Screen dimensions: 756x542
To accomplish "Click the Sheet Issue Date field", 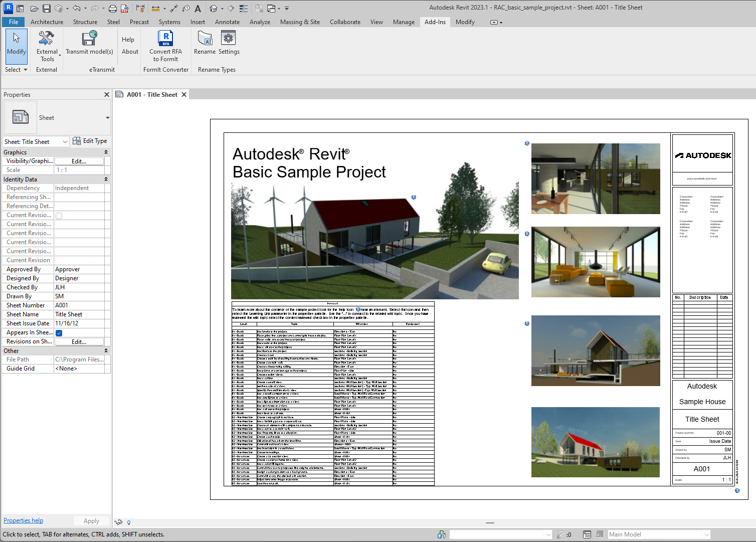I will 79,323.
